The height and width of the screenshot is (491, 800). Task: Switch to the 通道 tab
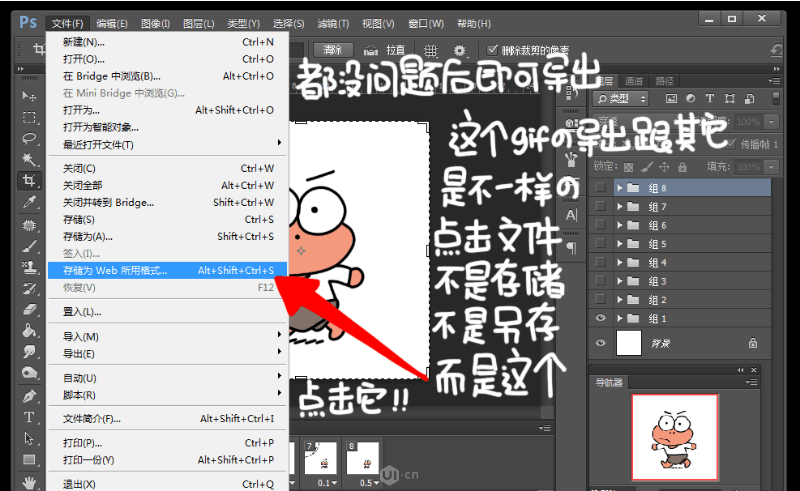point(634,81)
